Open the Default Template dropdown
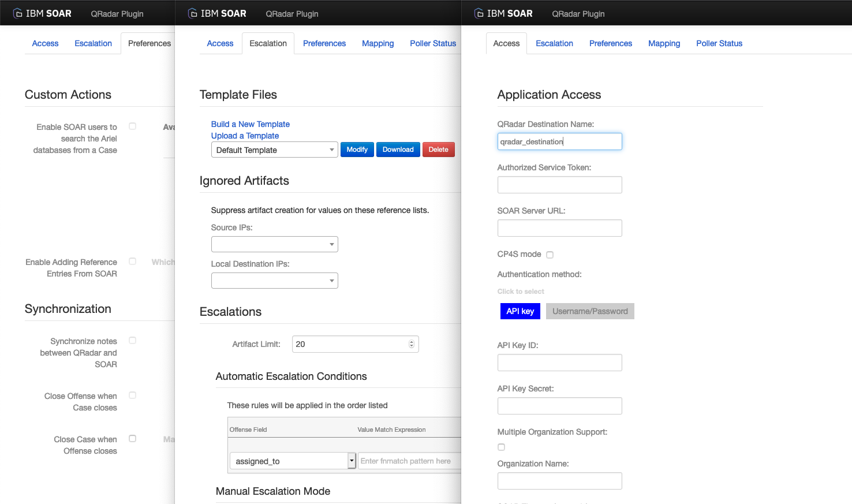This screenshot has width=852, height=504. coord(274,150)
